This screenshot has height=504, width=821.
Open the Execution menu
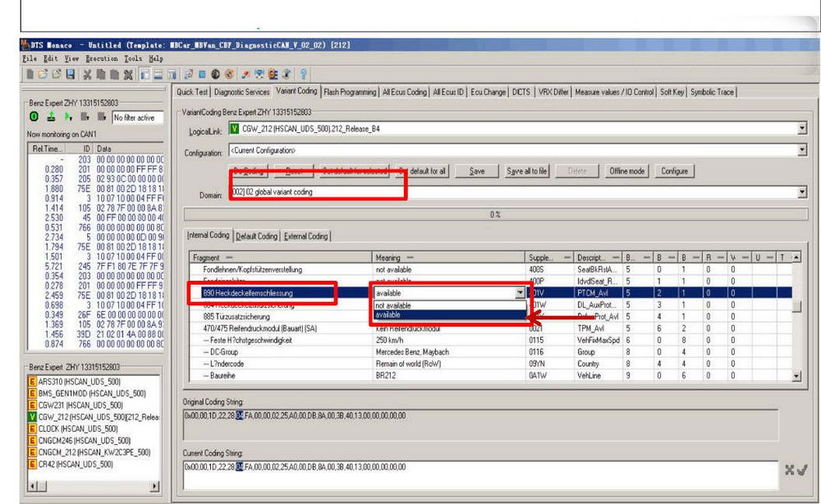[102, 58]
